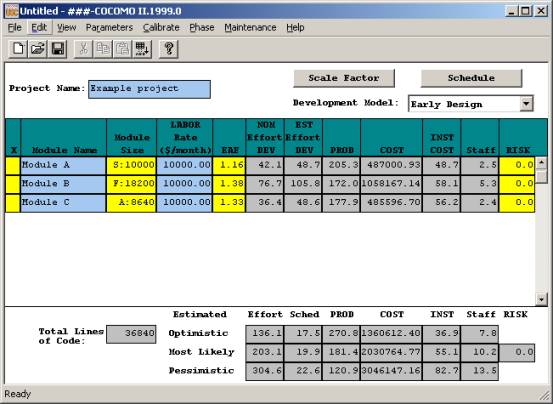The width and height of the screenshot is (553, 404).
Task: Open the Edit menu
Action: click(39, 27)
